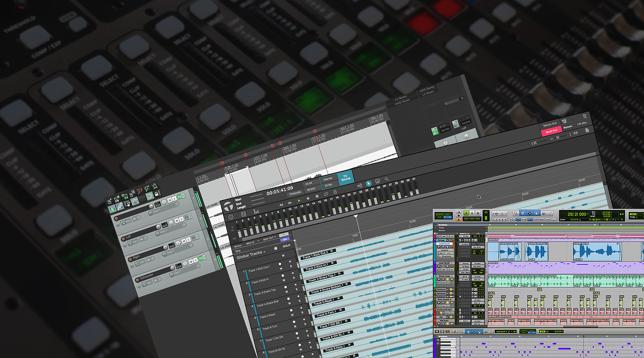Click the Rewind button in Waveform transport
644x358 pixels.
click(x=281, y=205)
